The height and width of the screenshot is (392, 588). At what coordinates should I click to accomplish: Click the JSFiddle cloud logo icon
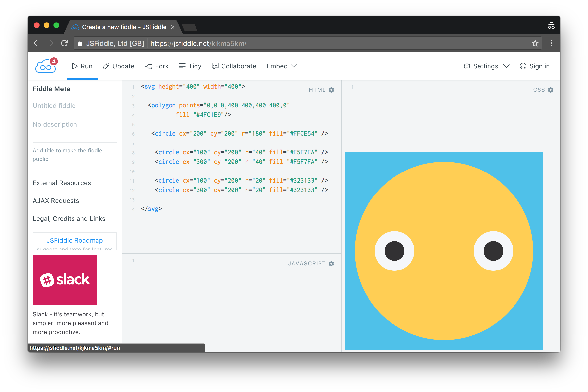pos(46,67)
